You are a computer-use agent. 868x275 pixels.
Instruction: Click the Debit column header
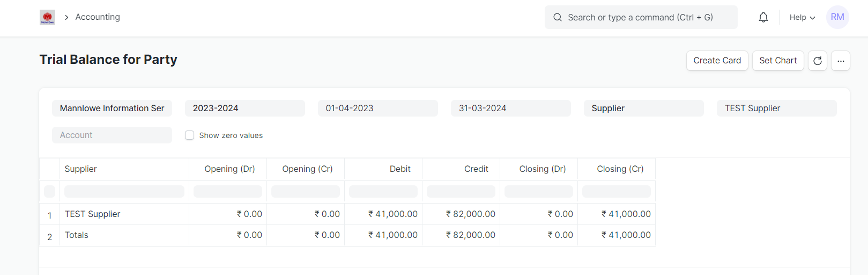[383, 169]
